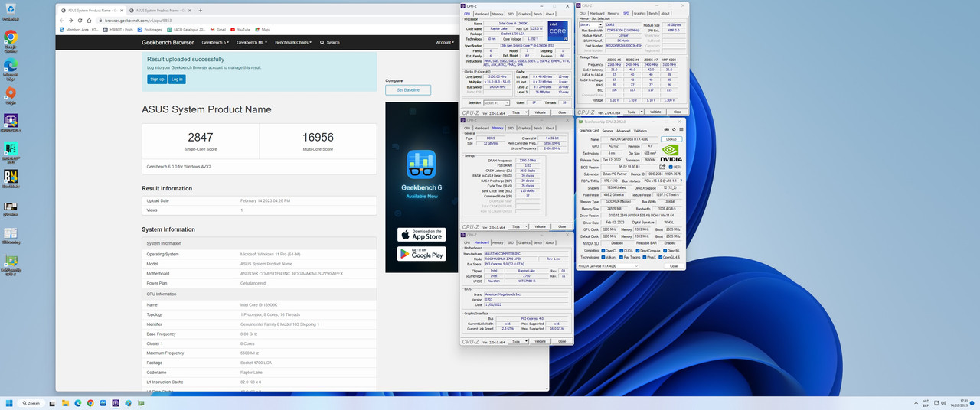Click the GPU-Z BIOS share/export icon
Screen dimensions: 980x410
(662, 167)
